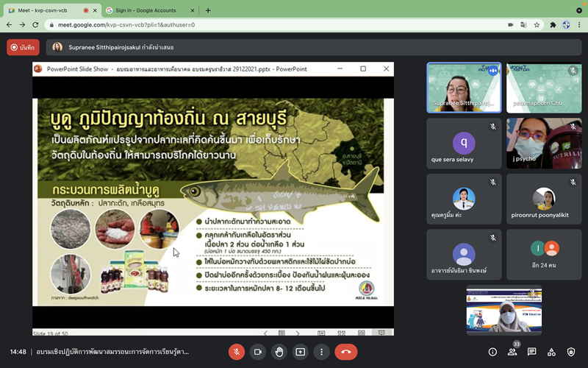Screen dimensions: 588x368
Task: Show the participants list with 33 people
Action: tap(512, 352)
